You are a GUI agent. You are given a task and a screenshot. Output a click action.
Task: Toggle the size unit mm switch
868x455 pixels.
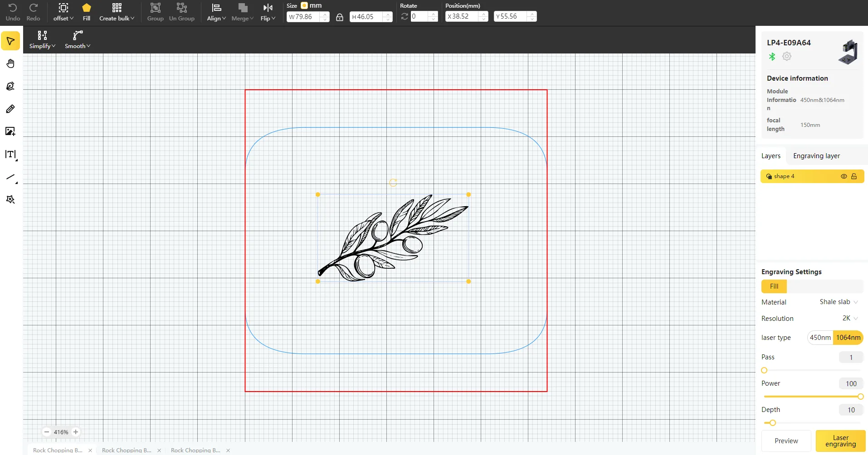point(304,5)
